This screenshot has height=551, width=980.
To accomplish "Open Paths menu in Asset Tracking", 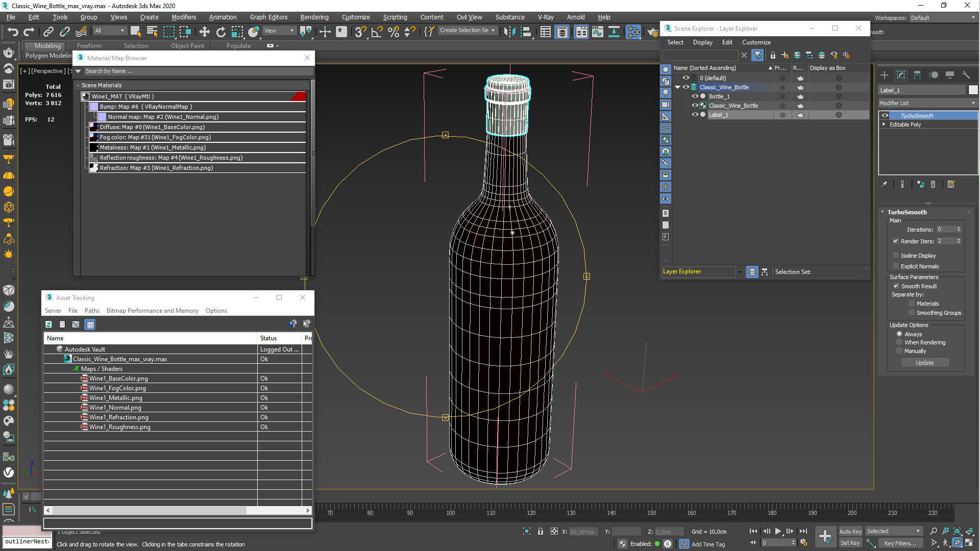I will 92,311.
